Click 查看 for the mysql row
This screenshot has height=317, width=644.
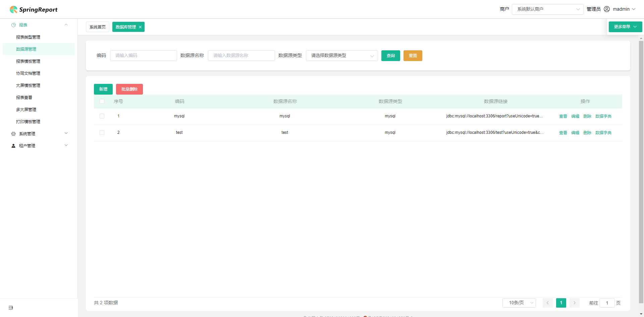pos(563,116)
